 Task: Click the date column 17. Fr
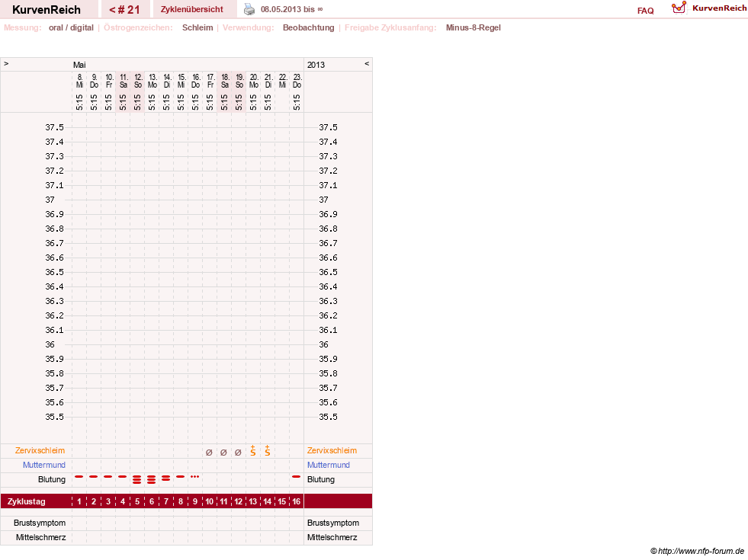[x=210, y=81]
